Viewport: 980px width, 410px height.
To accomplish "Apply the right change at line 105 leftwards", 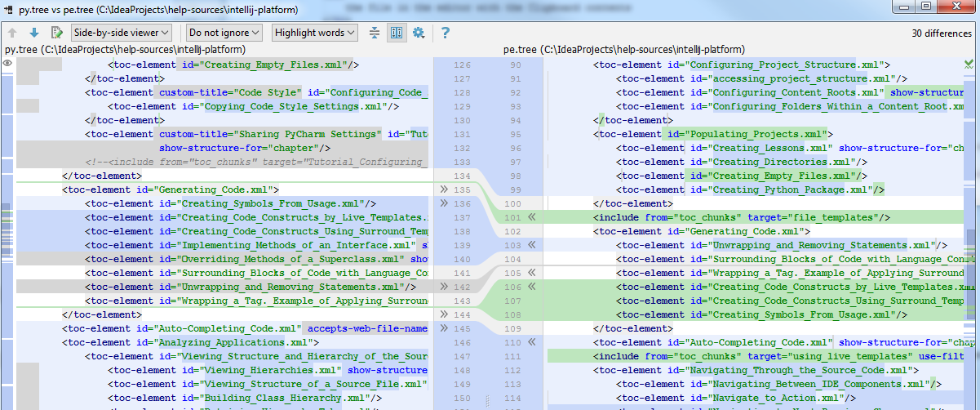I will (x=532, y=273).
